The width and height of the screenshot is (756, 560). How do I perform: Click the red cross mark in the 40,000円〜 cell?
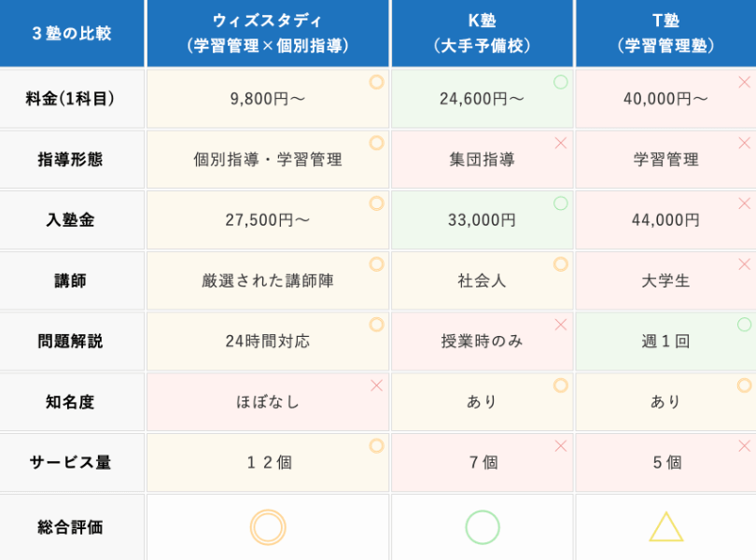pos(745,82)
